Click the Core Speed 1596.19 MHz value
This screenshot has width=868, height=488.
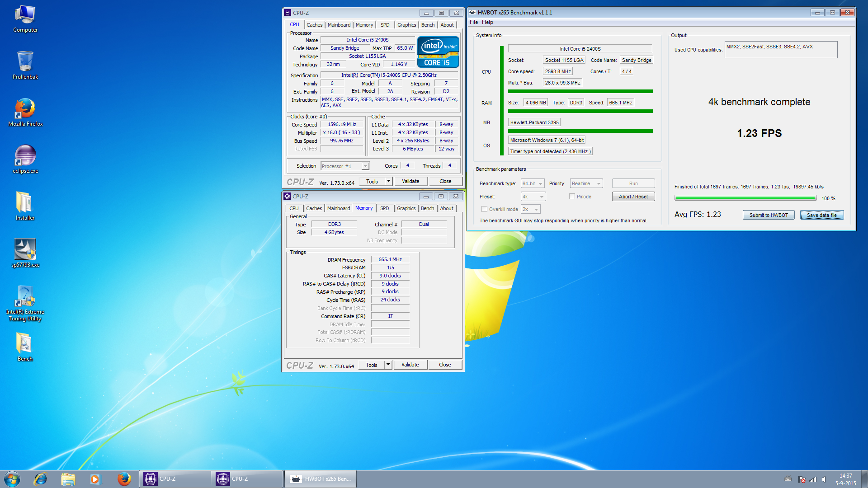(x=342, y=124)
